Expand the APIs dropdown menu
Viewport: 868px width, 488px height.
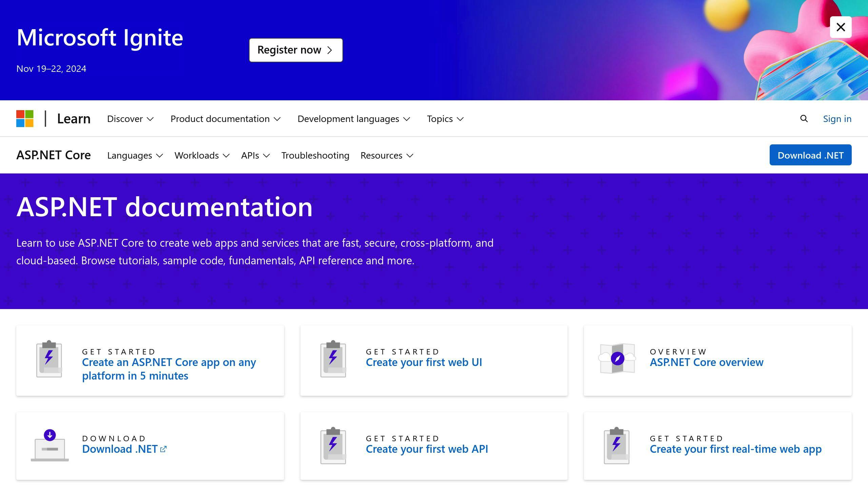(255, 155)
